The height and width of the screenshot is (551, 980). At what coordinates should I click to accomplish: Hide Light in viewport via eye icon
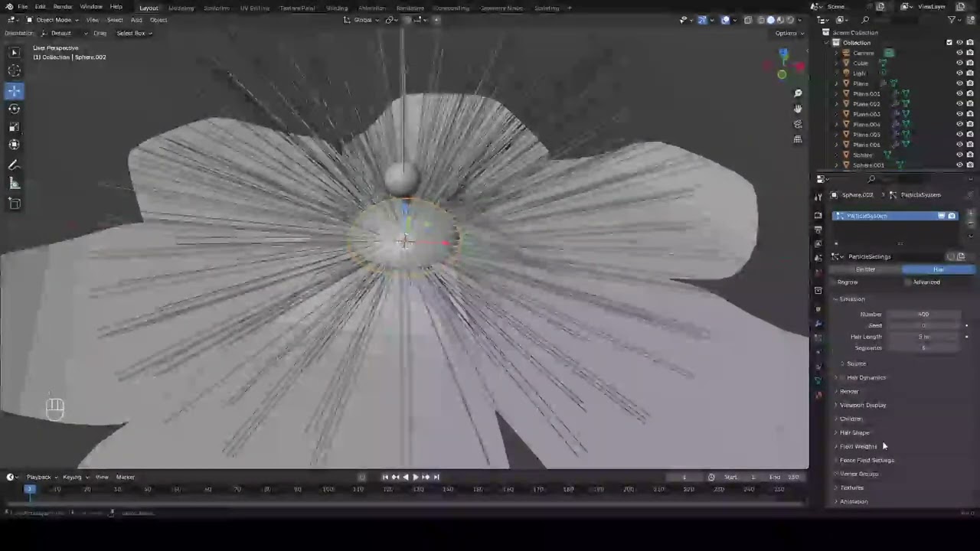click(x=959, y=73)
